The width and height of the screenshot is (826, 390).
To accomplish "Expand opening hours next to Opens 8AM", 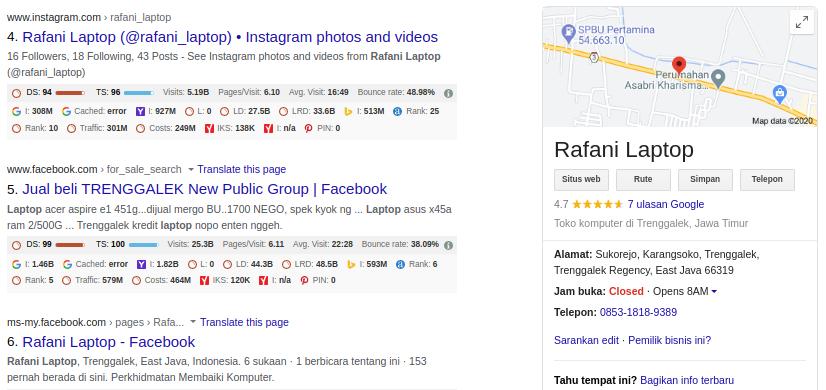I will pyautogui.click(x=714, y=291).
